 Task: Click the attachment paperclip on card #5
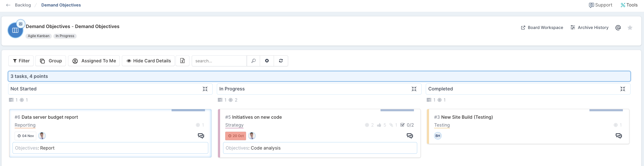[391, 125]
